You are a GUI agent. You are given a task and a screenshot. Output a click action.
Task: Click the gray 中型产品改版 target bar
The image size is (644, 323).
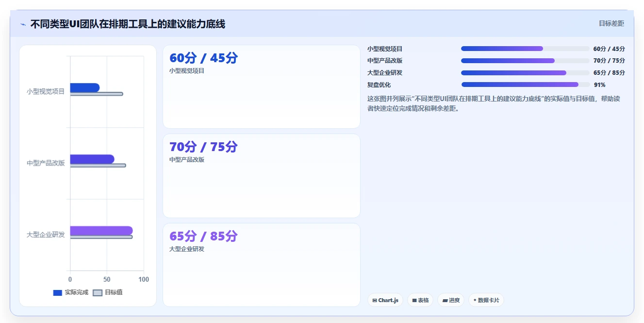click(98, 166)
